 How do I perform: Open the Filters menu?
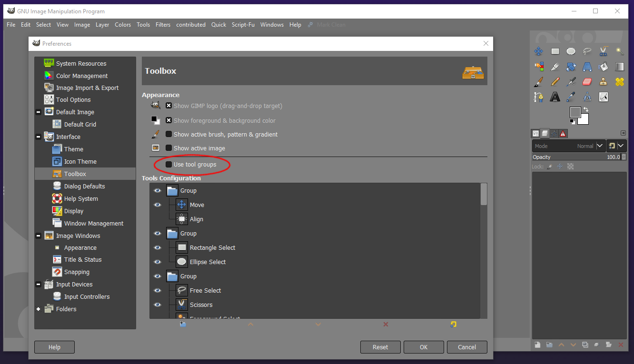click(163, 25)
